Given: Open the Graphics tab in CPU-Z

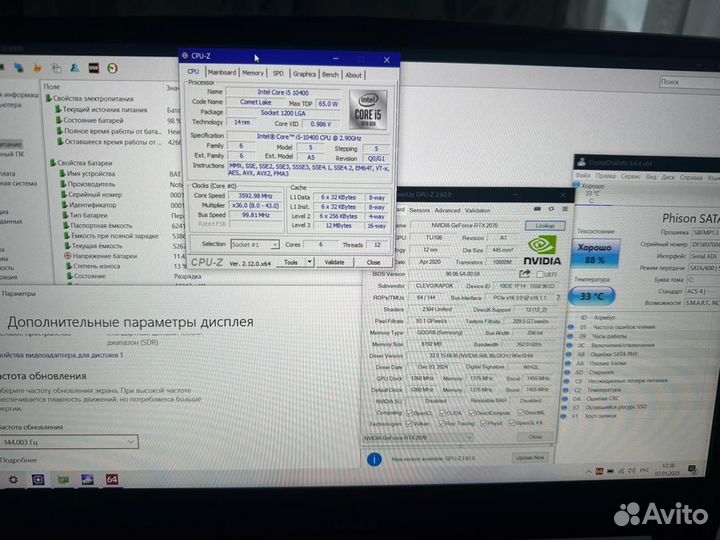Looking at the screenshot, I should [x=304, y=74].
